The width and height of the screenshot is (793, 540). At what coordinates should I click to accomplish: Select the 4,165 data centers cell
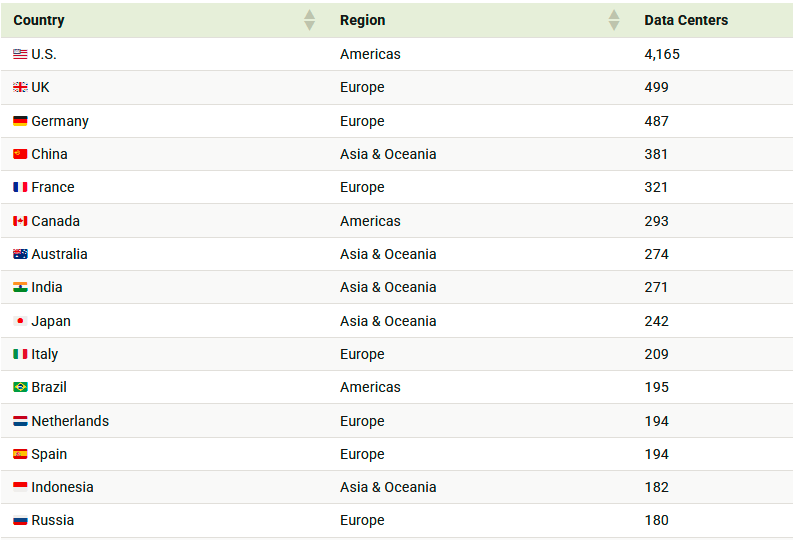[662, 54]
